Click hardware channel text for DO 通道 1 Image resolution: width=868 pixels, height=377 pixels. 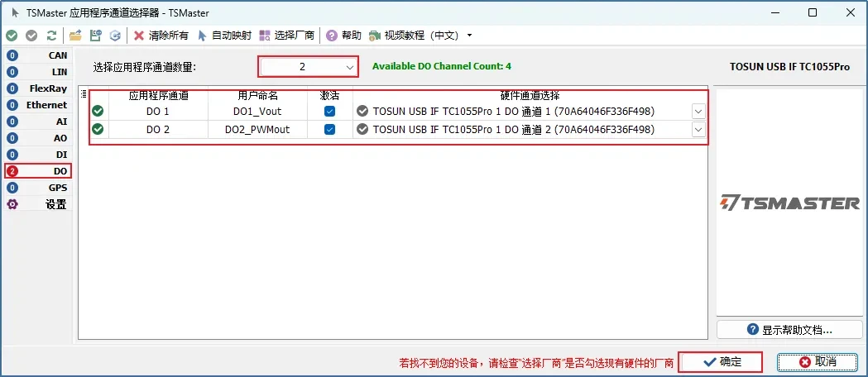(514, 112)
